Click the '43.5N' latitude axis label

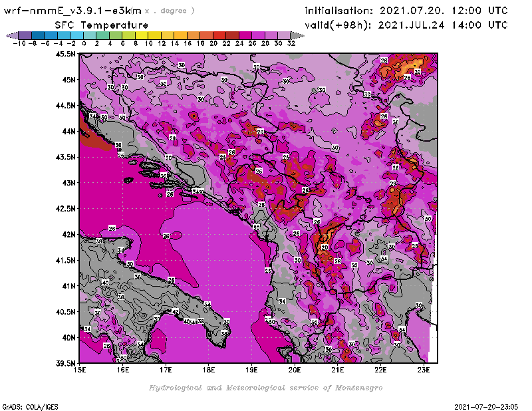tap(65, 157)
